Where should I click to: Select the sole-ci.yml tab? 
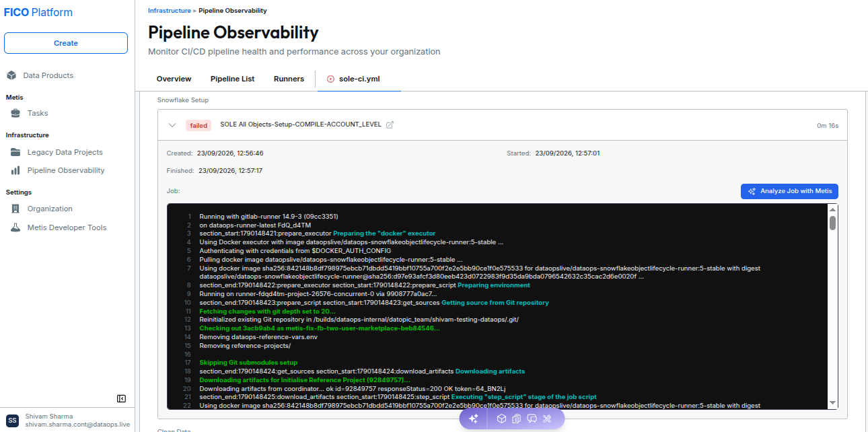tap(359, 79)
